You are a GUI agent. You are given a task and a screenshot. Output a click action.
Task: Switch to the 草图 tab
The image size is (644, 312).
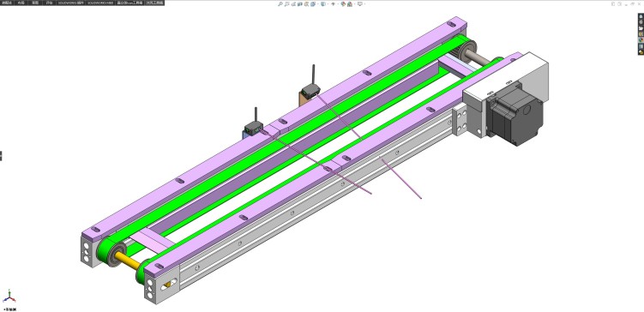tap(35, 3)
